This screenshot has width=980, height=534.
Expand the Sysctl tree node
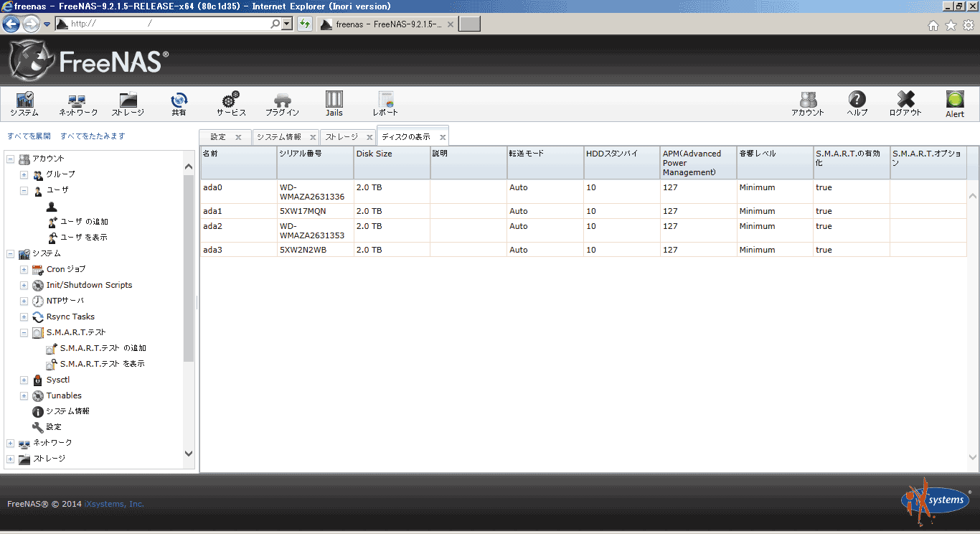(x=24, y=380)
